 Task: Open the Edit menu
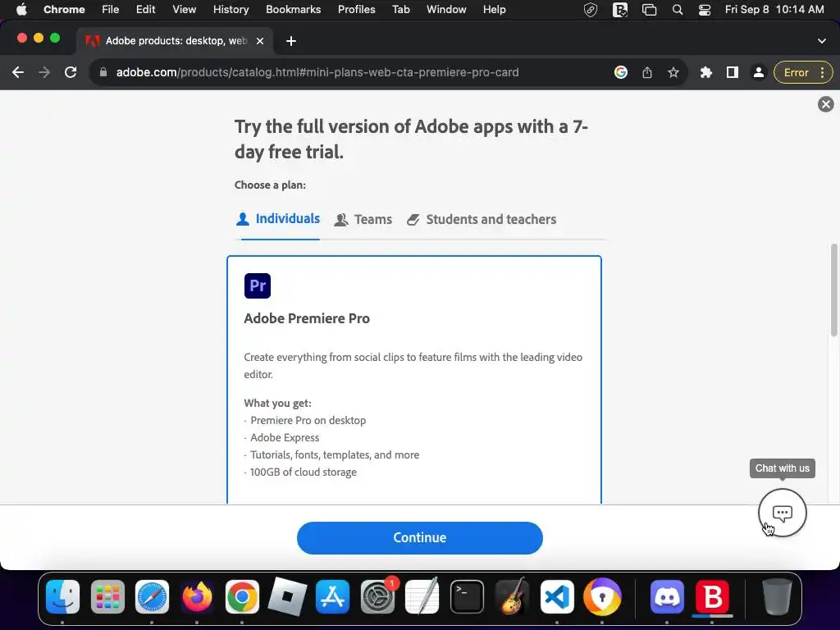tap(145, 10)
